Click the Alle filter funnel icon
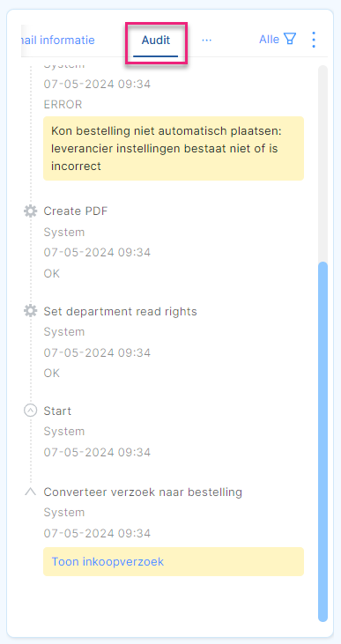 pos(290,40)
